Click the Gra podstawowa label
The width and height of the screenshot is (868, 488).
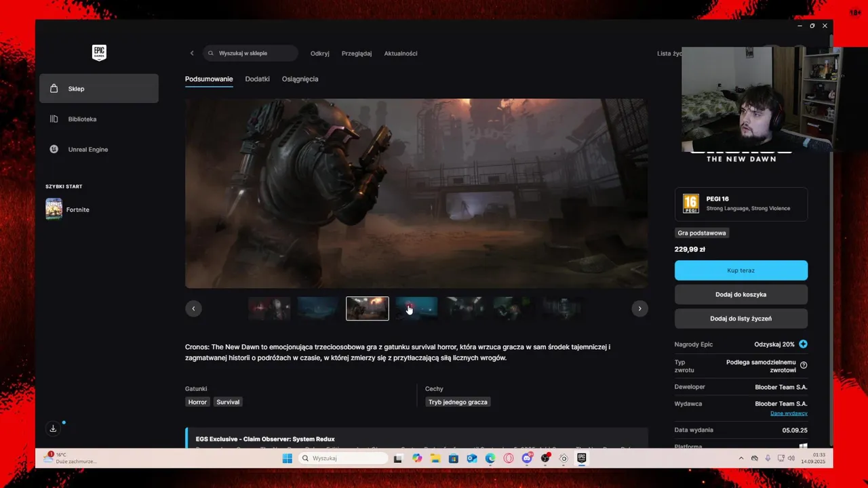point(702,233)
